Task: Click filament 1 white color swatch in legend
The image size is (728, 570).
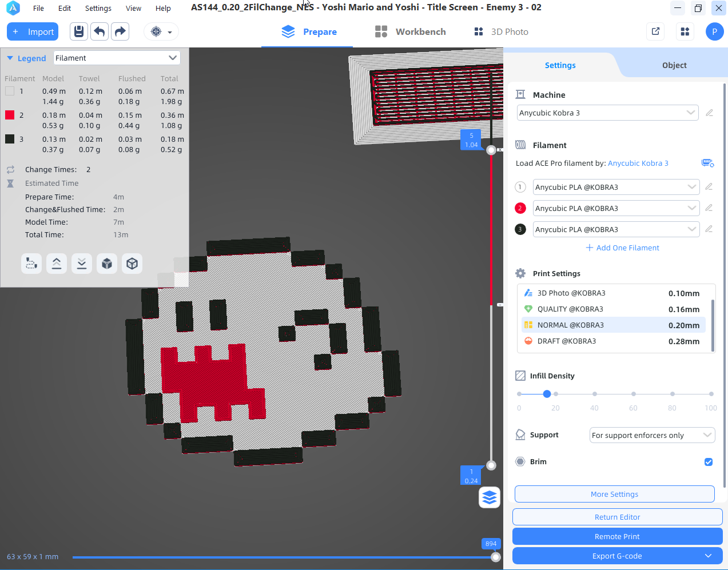Action: coord(10,91)
